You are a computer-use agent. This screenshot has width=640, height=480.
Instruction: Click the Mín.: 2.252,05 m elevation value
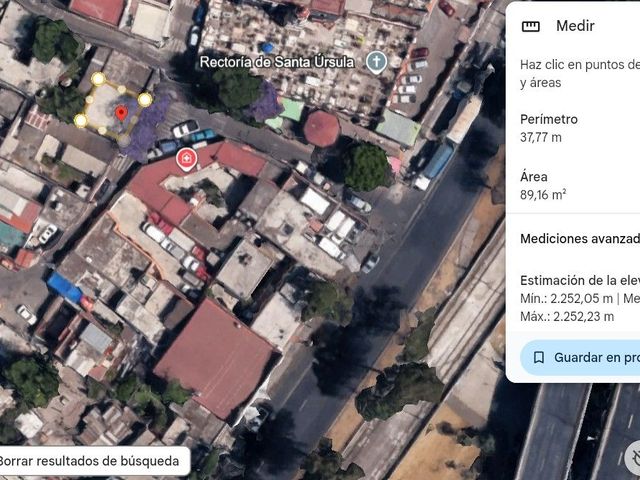[x=567, y=299]
